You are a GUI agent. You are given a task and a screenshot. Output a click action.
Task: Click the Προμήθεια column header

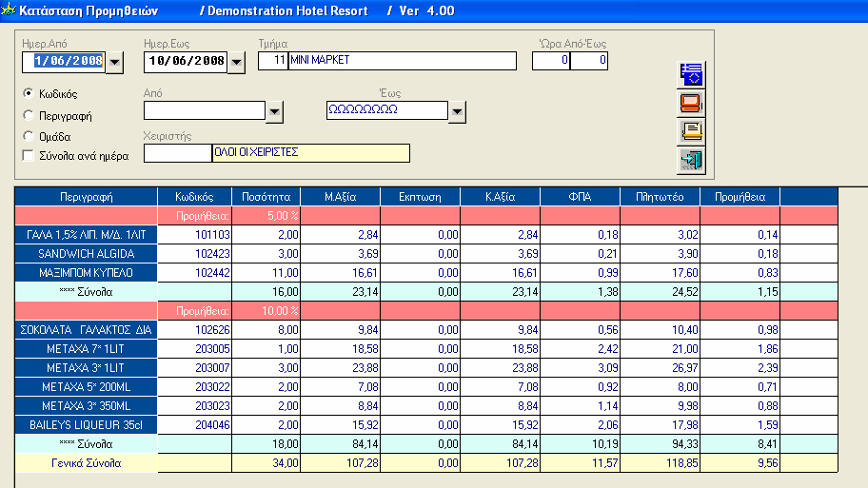[740, 197]
